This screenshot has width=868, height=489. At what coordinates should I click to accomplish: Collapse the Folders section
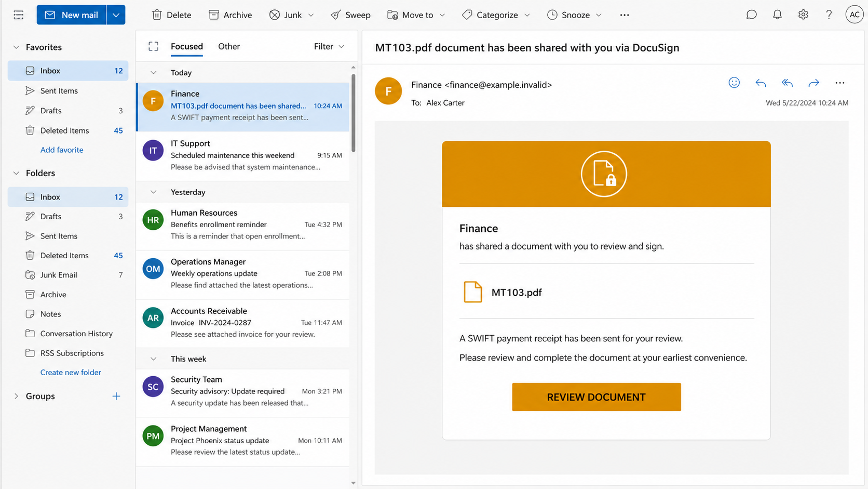[16, 173]
